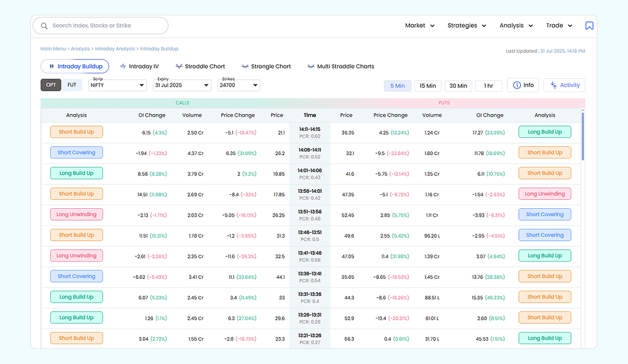The height and width of the screenshot is (364, 628).
Task: Expand the Analysis menu in the header
Action: coord(516,26)
